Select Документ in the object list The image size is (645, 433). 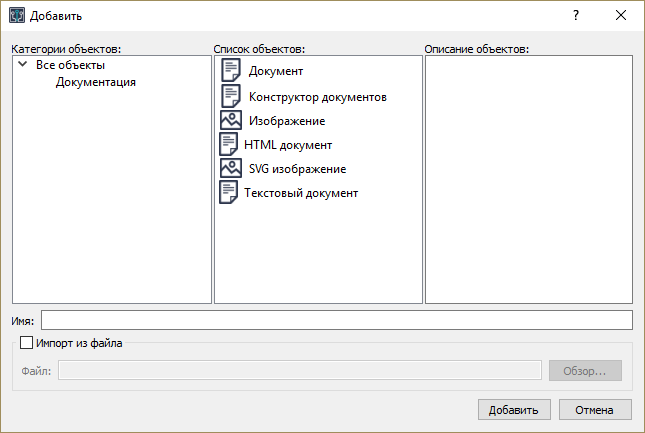[x=276, y=71]
